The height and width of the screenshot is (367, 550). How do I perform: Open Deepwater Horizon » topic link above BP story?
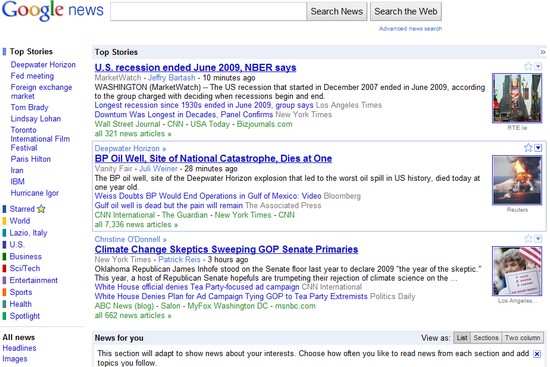(130, 148)
